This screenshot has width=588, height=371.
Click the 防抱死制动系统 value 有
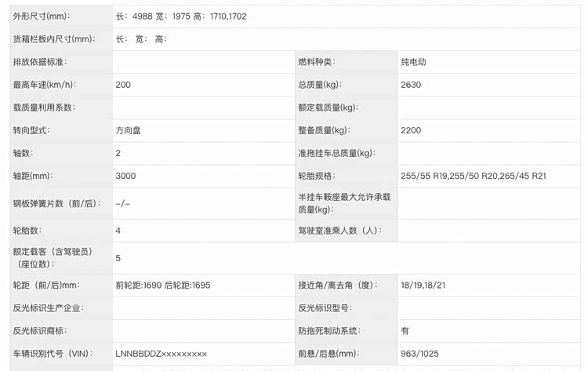tap(405, 331)
